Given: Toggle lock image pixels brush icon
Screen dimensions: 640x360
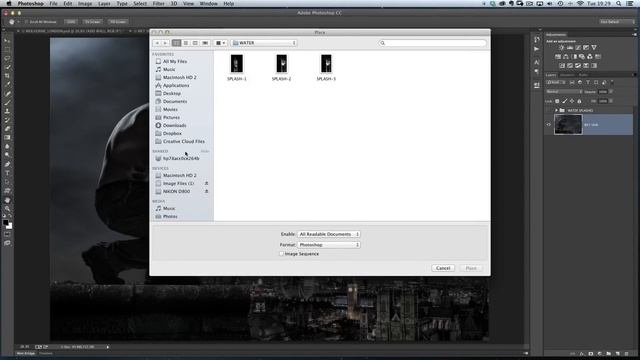Looking at the screenshot, I should point(564,101).
